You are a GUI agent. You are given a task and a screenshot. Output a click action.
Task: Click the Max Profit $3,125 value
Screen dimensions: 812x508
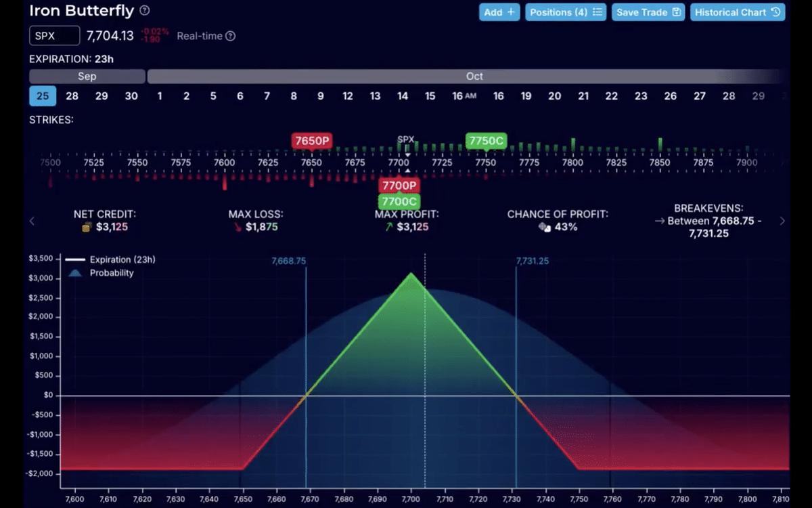[x=412, y=227]
